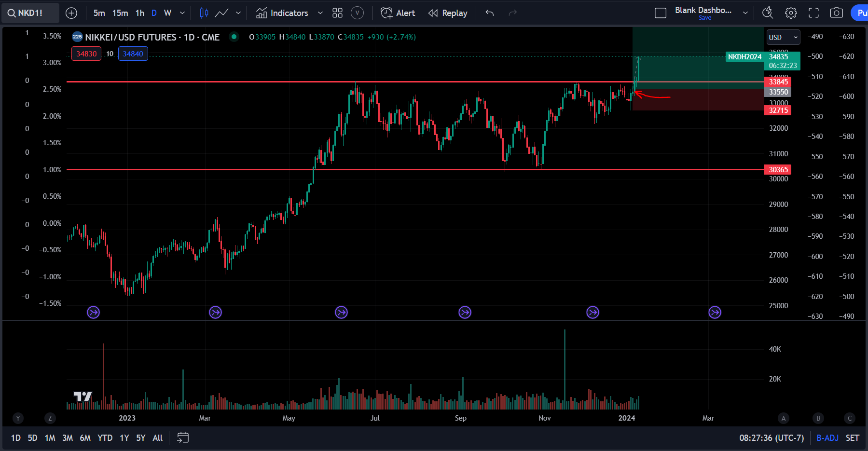This screenshot has height=451, width=868.
Task: Set date range to 1M
Action: click(50, 438)
